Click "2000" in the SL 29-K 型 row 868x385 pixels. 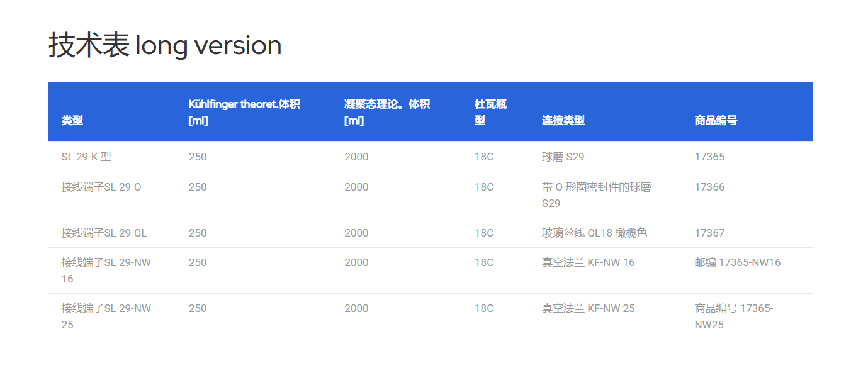(357, 157)
